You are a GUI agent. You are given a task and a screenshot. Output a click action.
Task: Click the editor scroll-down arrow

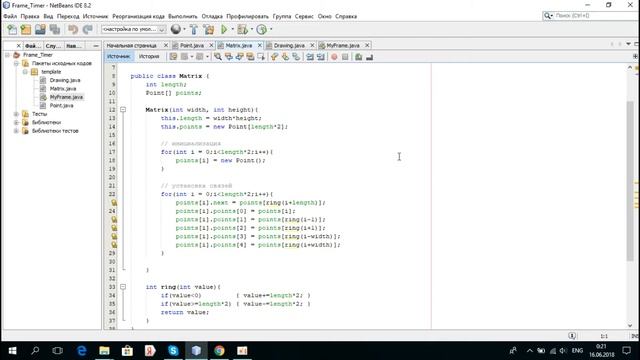tap(630, 325)
